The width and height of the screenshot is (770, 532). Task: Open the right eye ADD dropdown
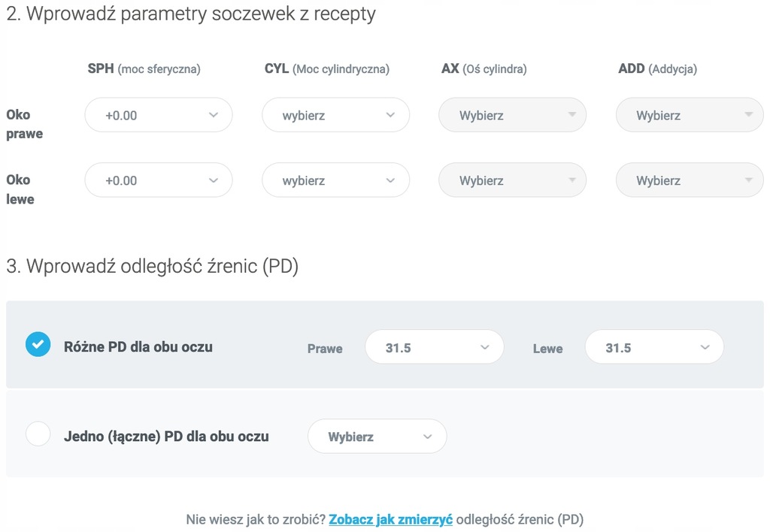pyautogui.click(x=690, y=115)
